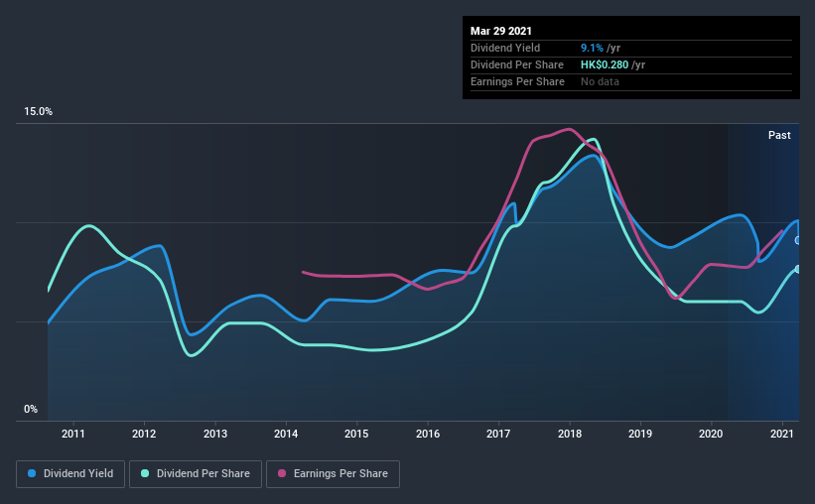Toggle the Dividend Yield legend button

[x=70, y=474]
